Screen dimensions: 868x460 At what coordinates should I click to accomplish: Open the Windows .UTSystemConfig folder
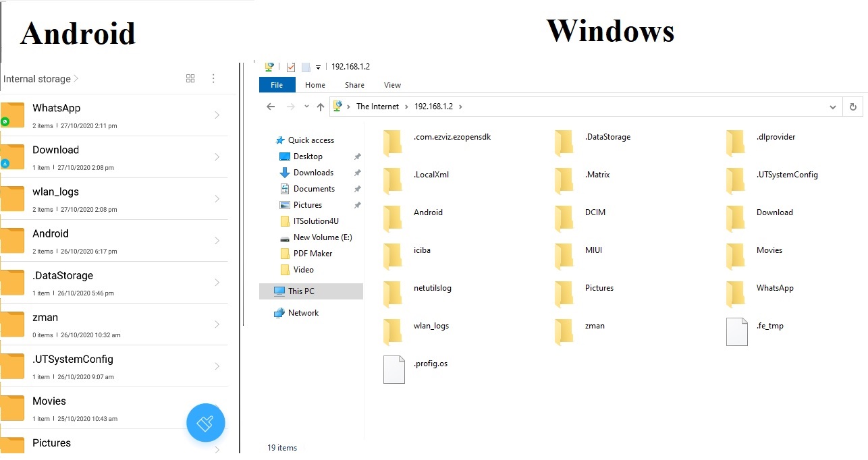tap(772, 180)
